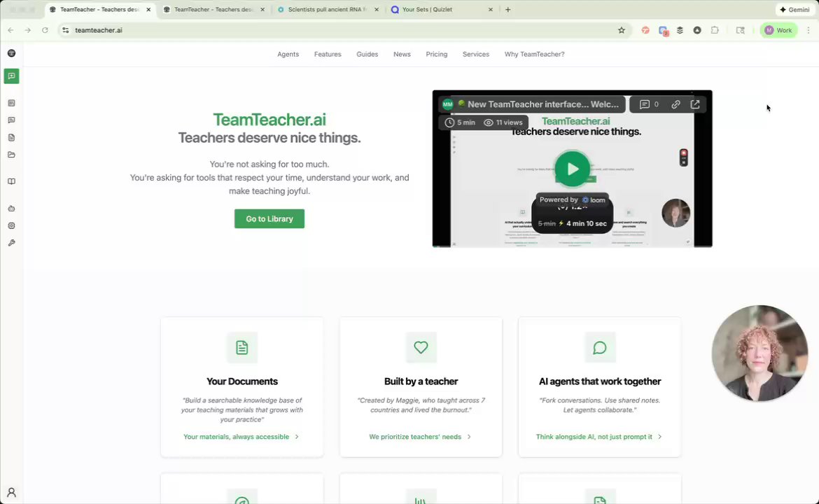Open the Agents nav menu item
The image size is (819, 504).
click(288, 55)
